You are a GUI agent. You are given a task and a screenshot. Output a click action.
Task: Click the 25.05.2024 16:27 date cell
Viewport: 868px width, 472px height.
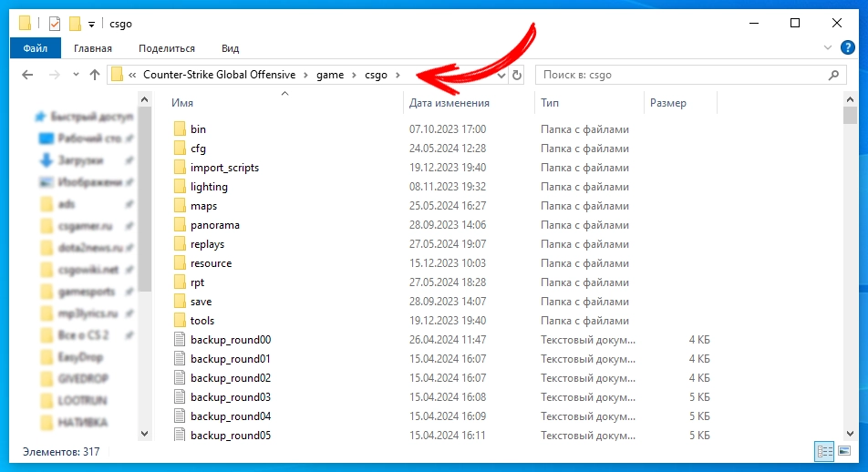448,206
